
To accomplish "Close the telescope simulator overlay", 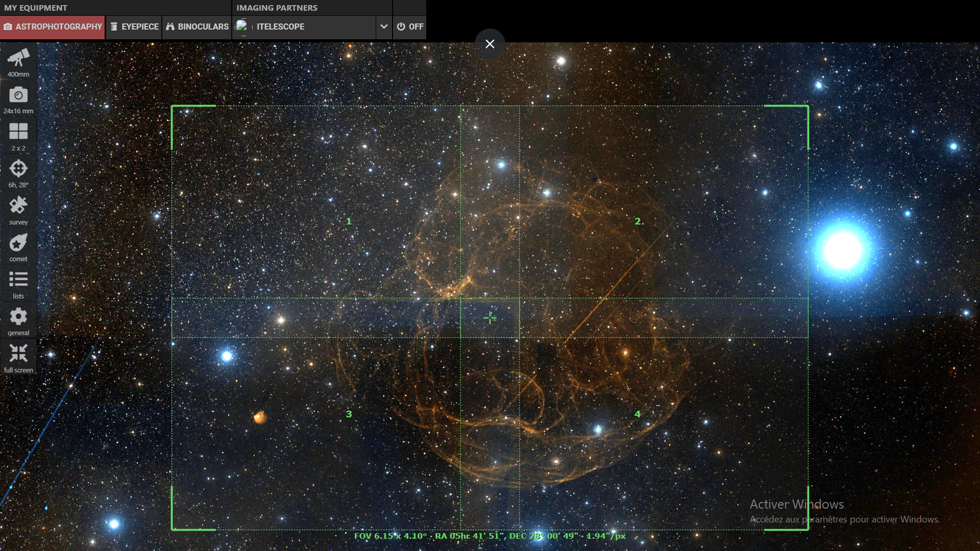I will point(490,44).
